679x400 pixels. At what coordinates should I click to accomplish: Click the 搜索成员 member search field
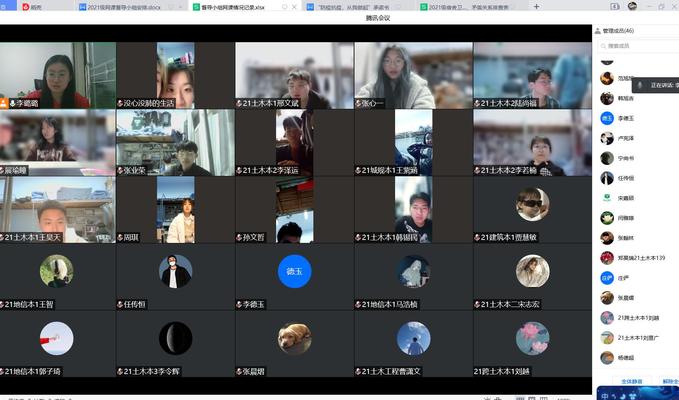(638, 46)
